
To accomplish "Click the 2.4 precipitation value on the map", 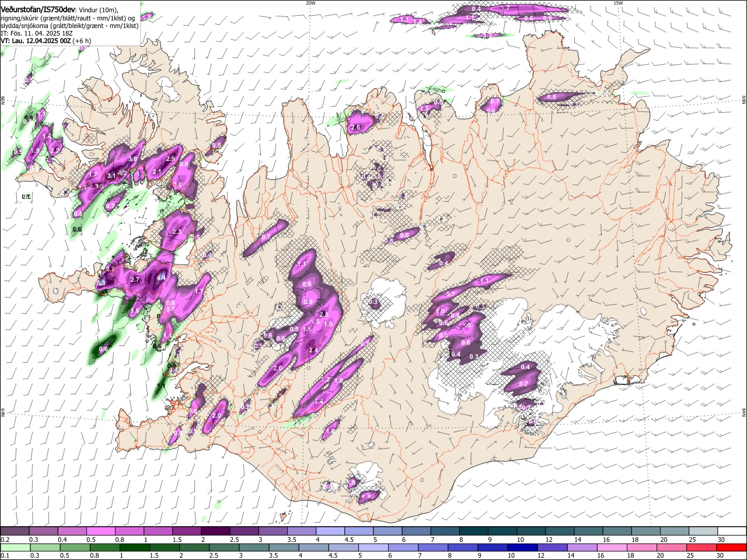I will click(x=313, y=350).
